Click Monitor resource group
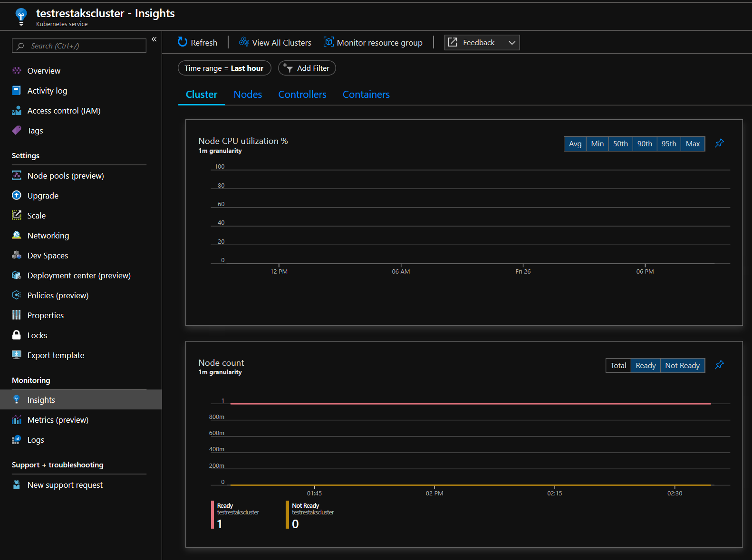This screenshot has width=752, height=560. tap(373, 43)
